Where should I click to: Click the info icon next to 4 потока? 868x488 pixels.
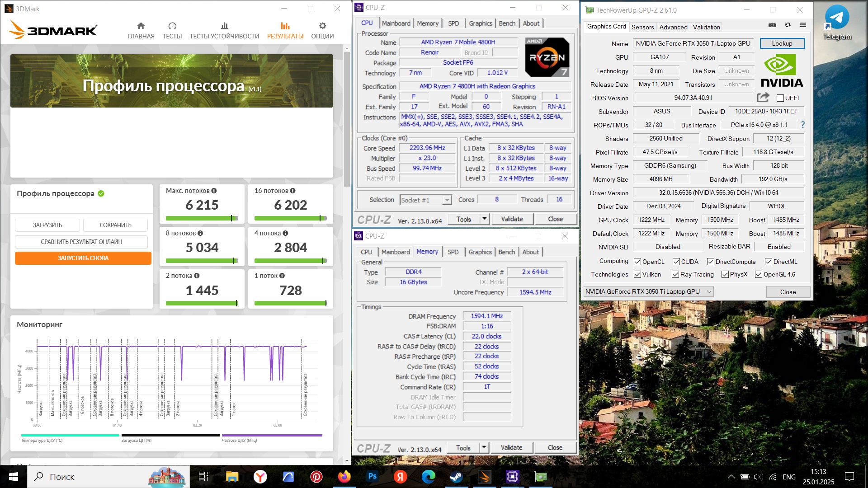coord(285,233)
